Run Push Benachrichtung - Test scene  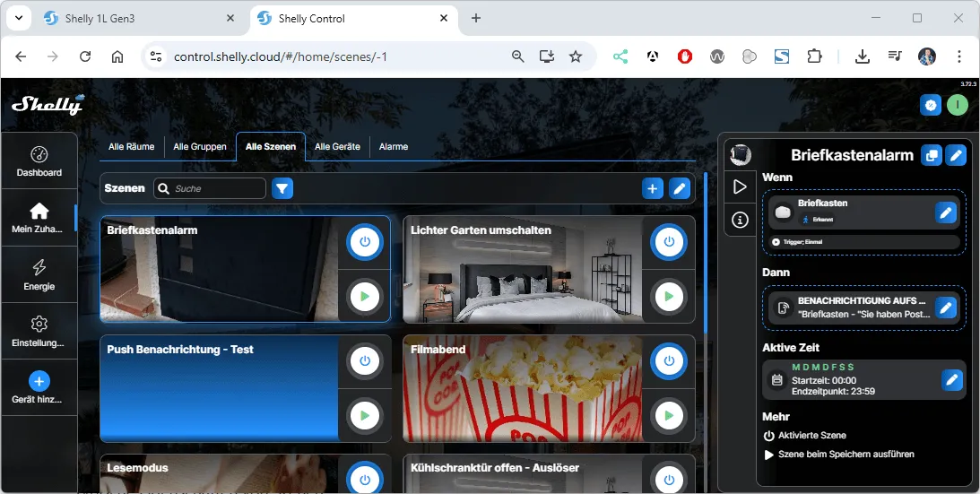(x=365, y=415)
